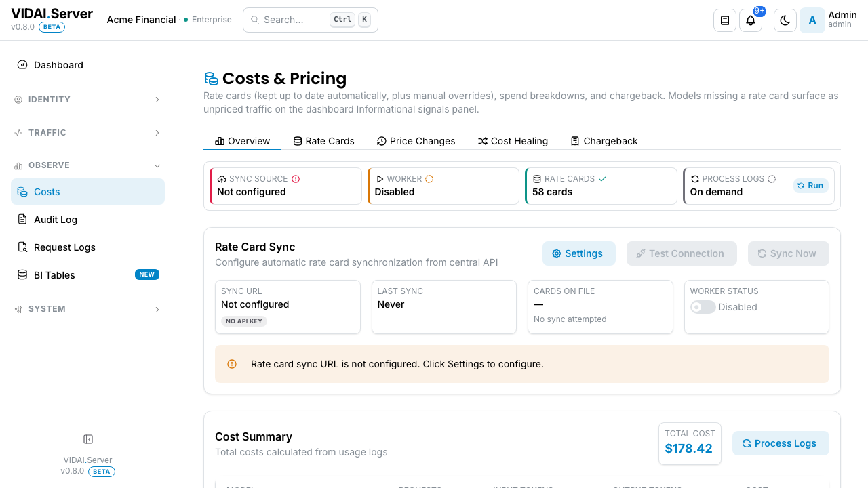Open the Costs page in sidebar

(87, 192)
